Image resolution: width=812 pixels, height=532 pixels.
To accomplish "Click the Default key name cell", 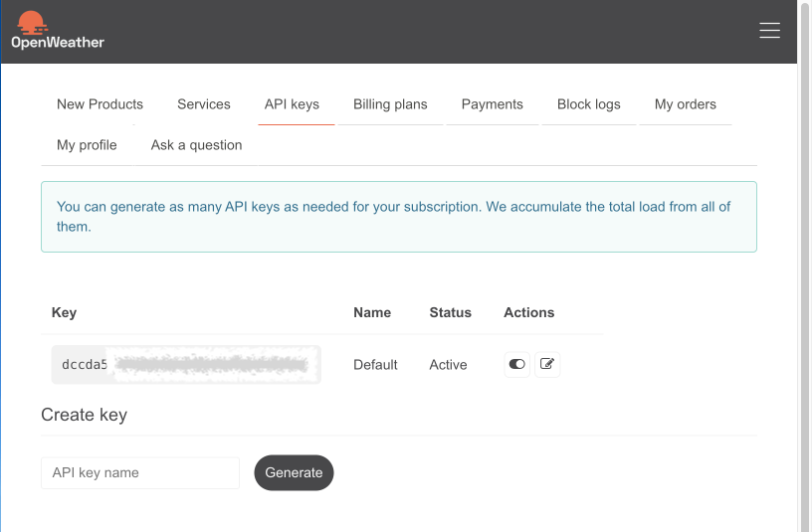I will pos(375,365).
